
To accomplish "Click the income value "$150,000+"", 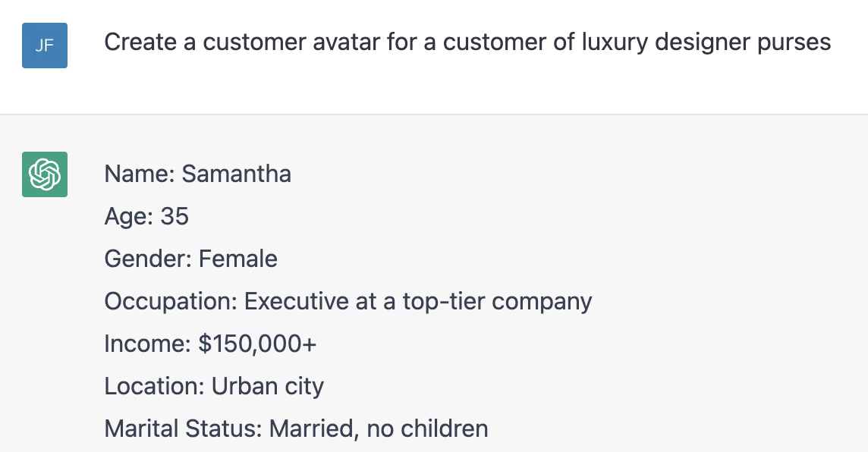I will click(x=257, y=344).
